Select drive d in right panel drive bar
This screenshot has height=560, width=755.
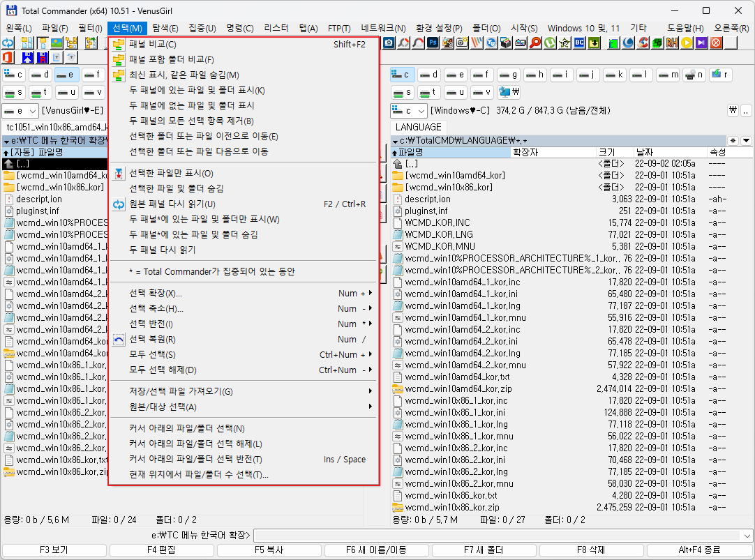coord(428,75)
